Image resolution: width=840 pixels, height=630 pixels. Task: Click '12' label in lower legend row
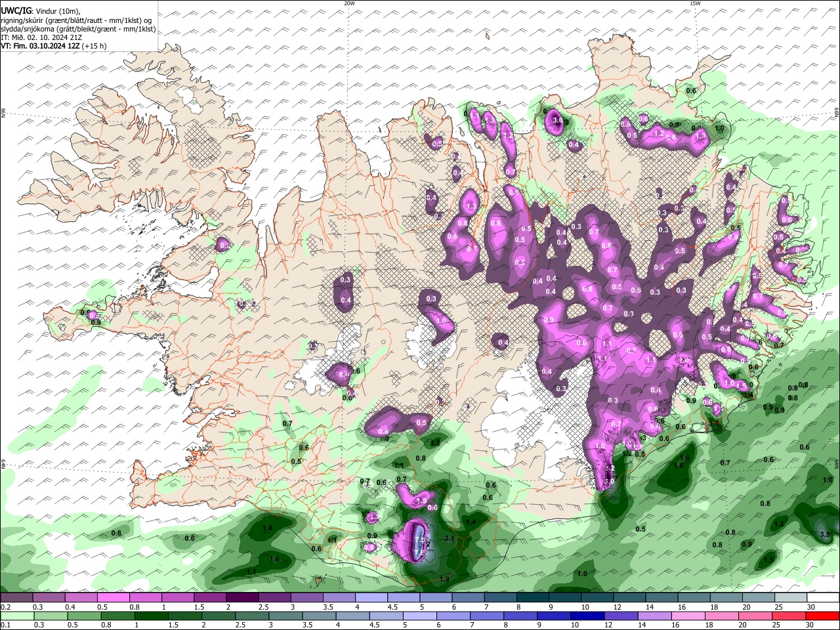(608, 625)
